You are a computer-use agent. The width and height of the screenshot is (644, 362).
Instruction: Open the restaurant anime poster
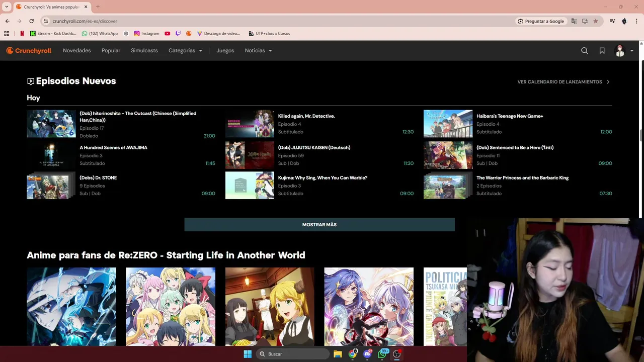(x=270, y=307)
